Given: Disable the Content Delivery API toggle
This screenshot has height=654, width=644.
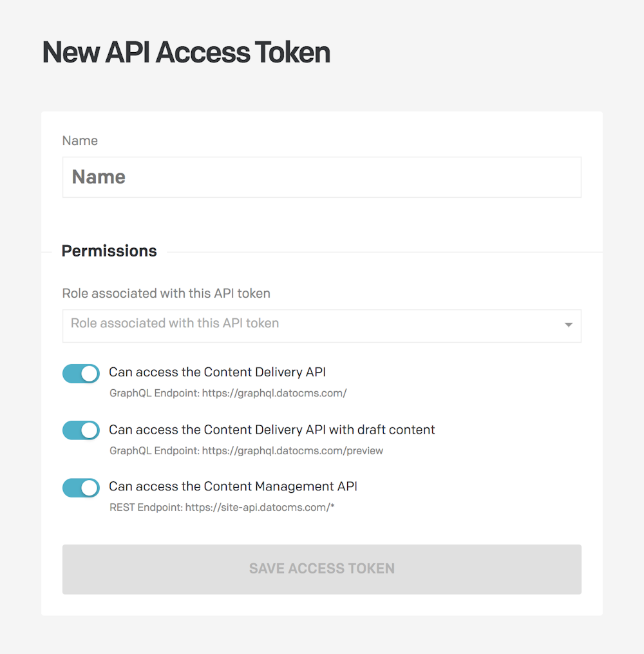Looking at the screenshot, I should pos(81,373).
